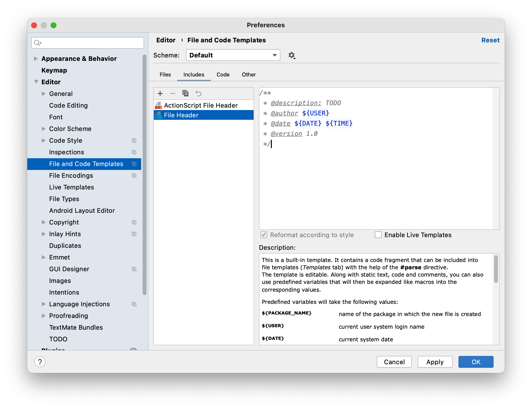
Task: Click project-level icon beside Copyright
Action: [134, 222]
